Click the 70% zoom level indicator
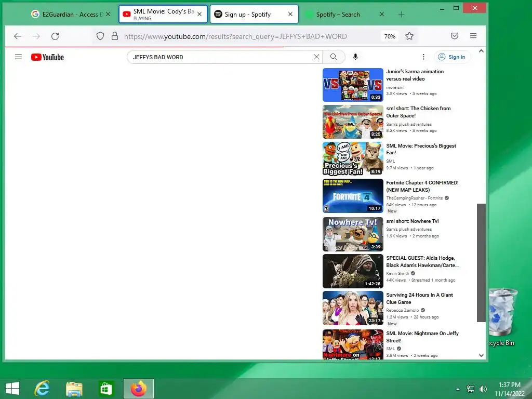Image resolution: width=532 pixels, height=399 pixels. click(390, 36)
